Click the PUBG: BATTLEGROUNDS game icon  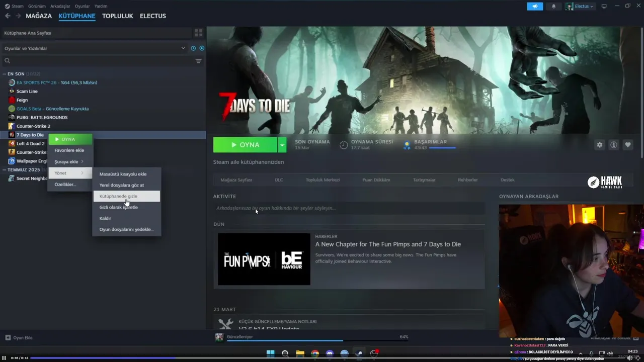click(x=12, y=117)
